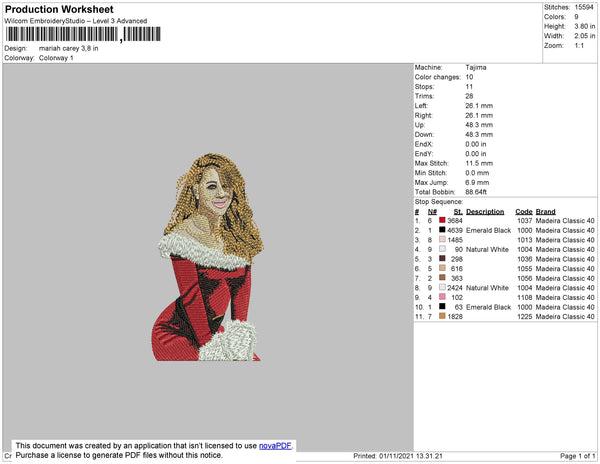The image size is (600, 464).
Task: Click the Color changes value '10'
Action: [469, 77]
